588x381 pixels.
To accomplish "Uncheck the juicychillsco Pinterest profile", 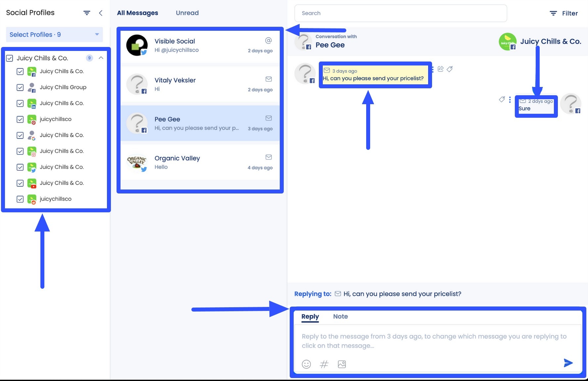I will [x=20, y=119].
